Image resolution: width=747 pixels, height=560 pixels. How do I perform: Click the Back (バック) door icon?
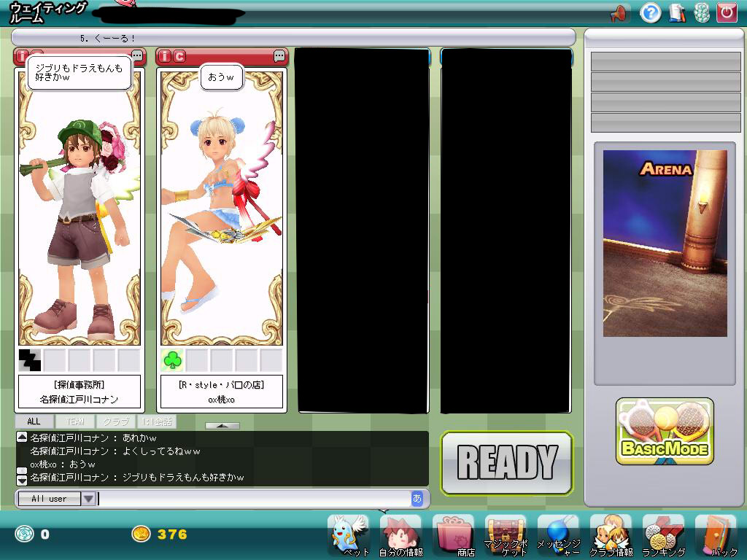pyautogui.click(x=716, y=534)
